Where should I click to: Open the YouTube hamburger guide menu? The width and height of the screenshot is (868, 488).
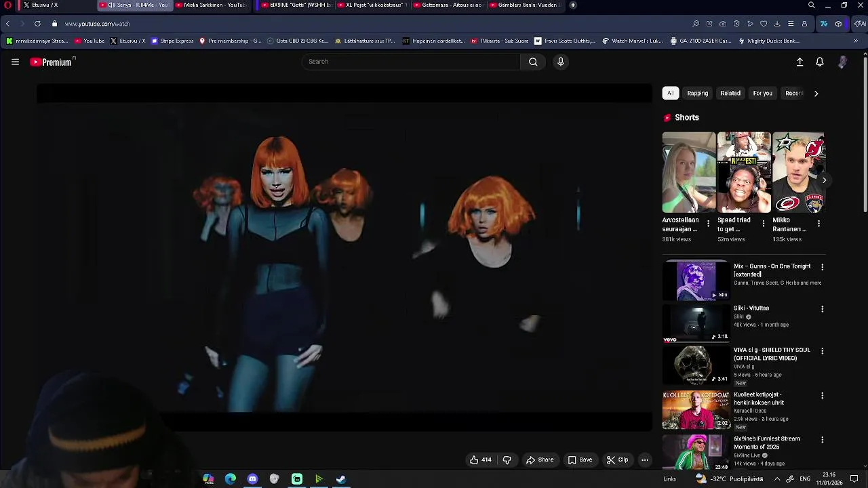pyautogui.click(x=15, y=62)
